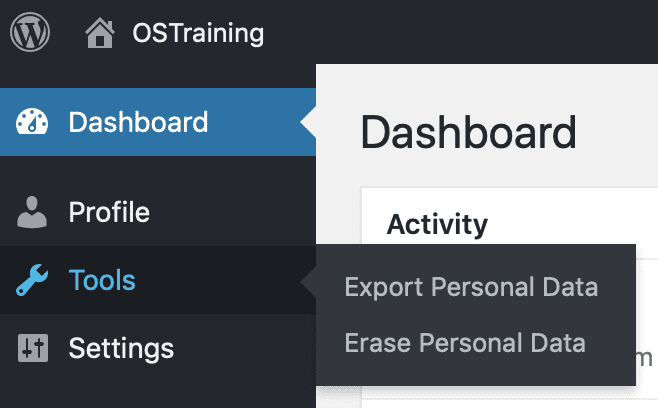Go to the Settings menu item

point(121,348)
